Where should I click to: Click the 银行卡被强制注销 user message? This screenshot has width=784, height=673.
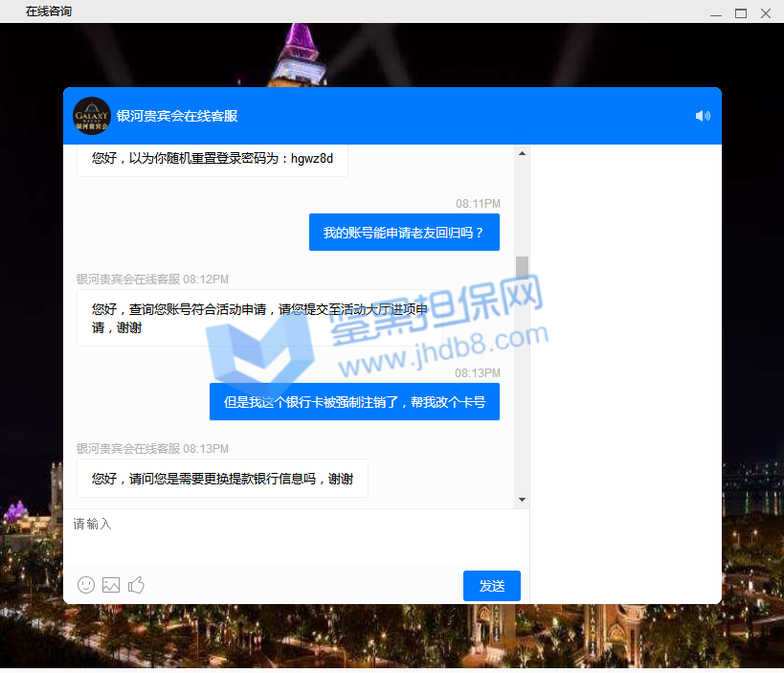coord(354,402)
